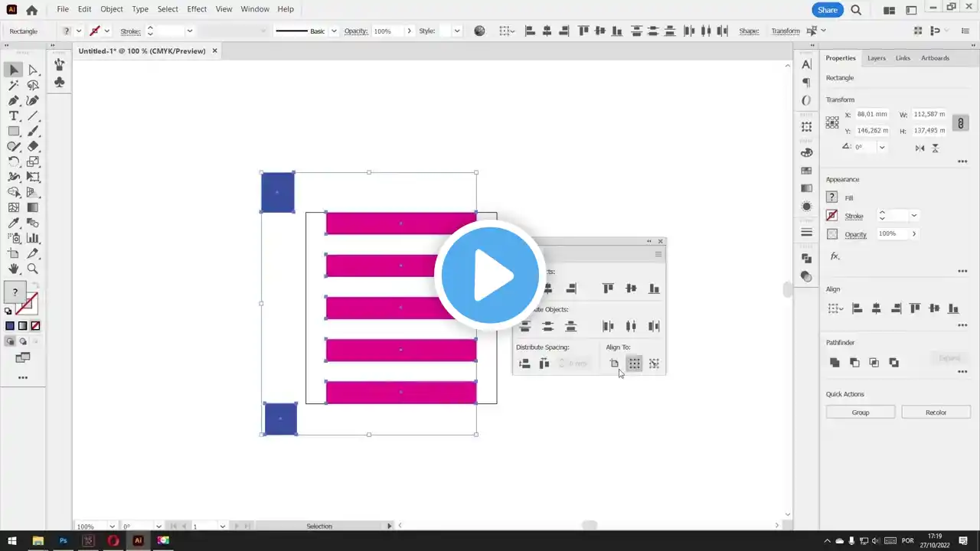Select the Magic Wand tool
The height and width of the screenshot is (551, 980).
coord(14,85)
